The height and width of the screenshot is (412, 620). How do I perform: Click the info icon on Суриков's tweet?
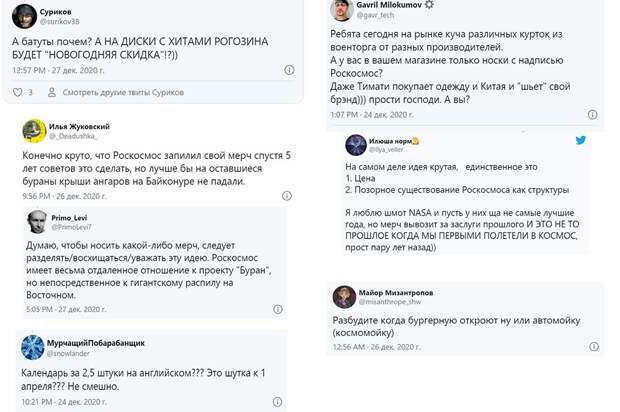(x=289, y=70)
